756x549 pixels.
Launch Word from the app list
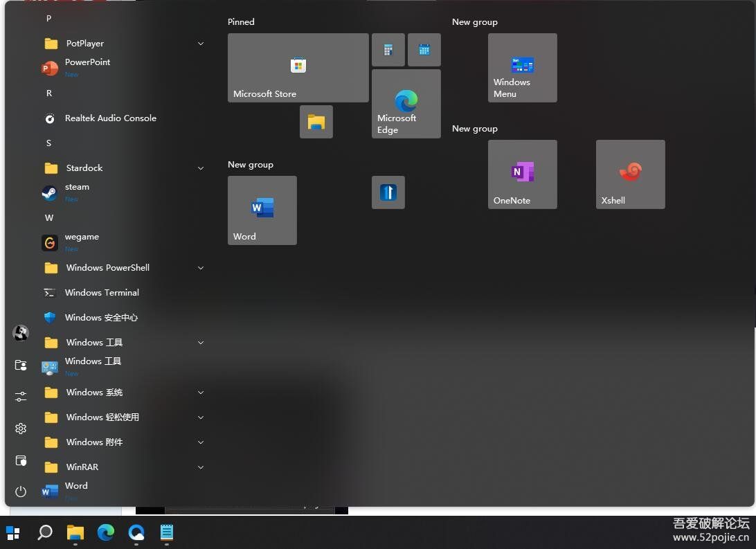pos(124,492)
